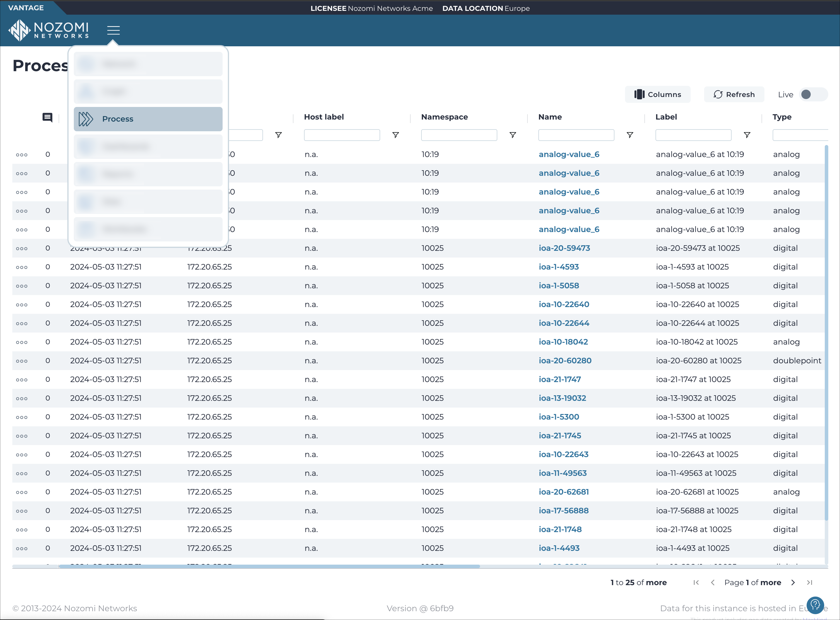Open the ioa-17-56888 variable link
Image resolution: width=840 pixels, height=620 pixels.
click(x=564, y=511)
